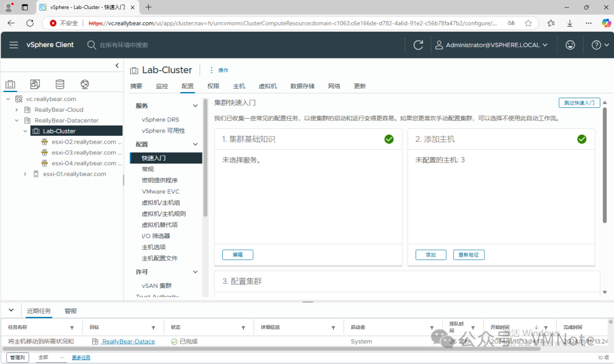Collapse the vc.reallybear.com tree node

8,99
